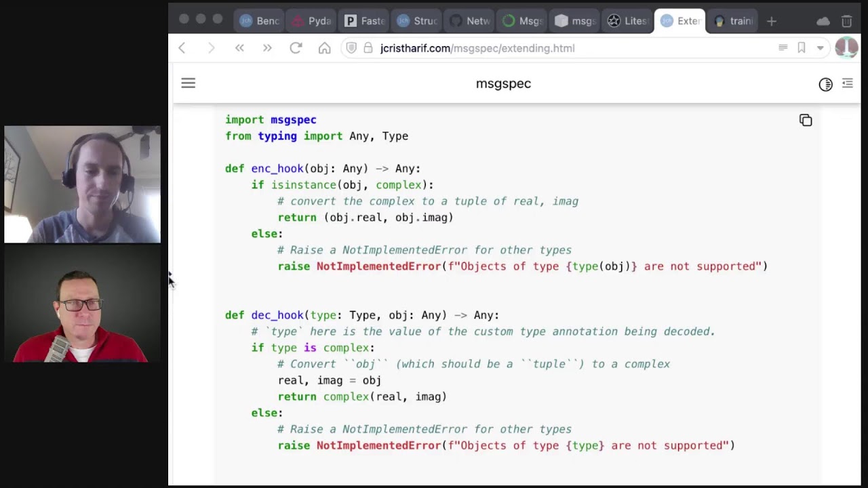Copy the code block to clipboard

pos(806,121)
